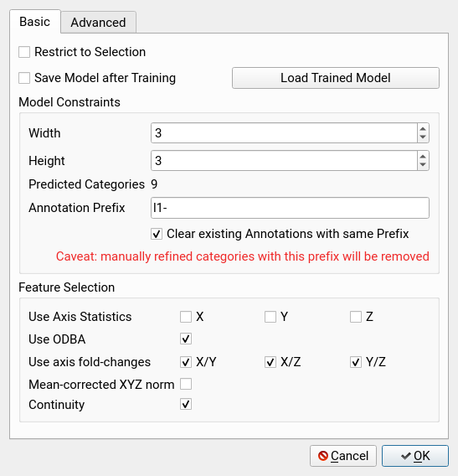Tick Save Model after Training checkbox
458x476 pixels.
(24, 78)
